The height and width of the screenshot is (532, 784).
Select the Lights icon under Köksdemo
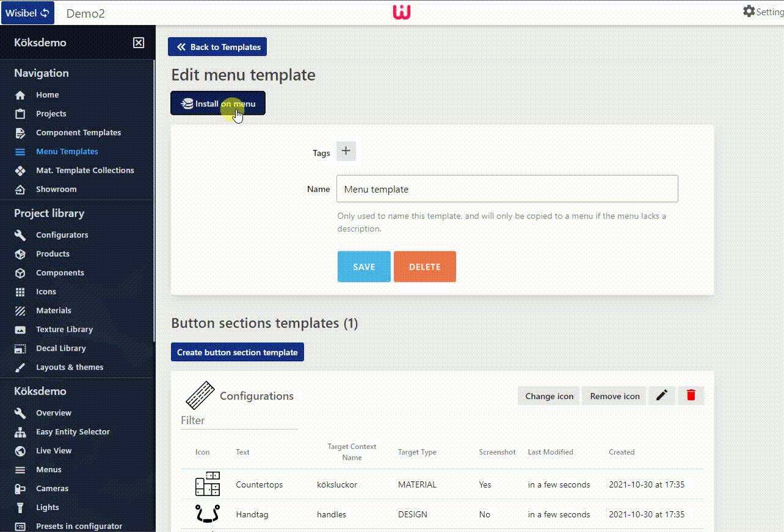point(21,507)
